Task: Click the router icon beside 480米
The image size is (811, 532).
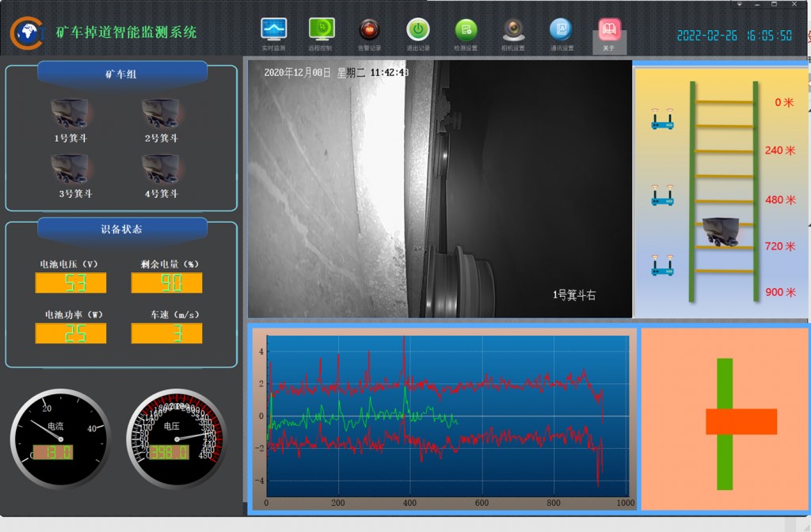Action: [x=662, y=195]
